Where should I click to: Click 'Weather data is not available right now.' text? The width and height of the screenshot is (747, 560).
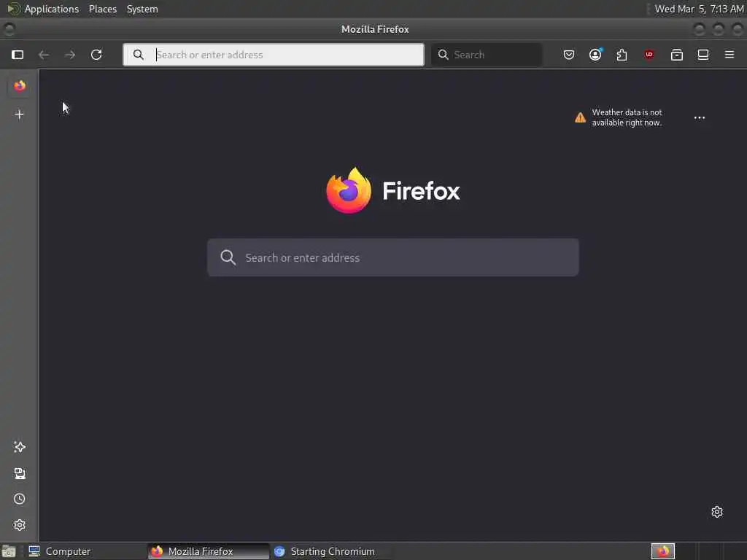(x=627, y=117)
